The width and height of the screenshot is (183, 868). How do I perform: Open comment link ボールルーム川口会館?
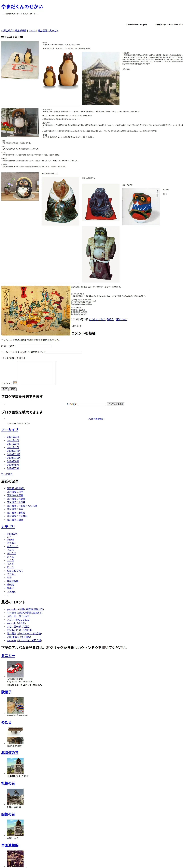tap(29, 633)
